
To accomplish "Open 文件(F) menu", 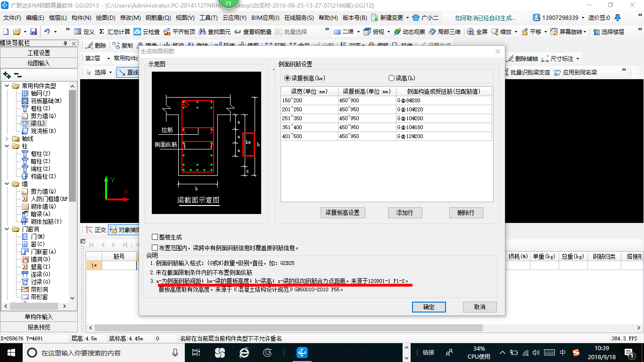I will coord(12,18).
